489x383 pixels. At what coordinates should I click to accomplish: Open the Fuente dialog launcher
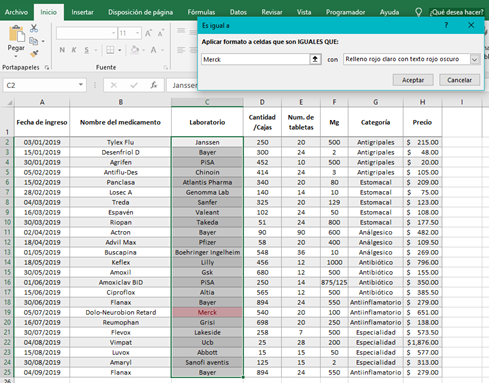click(x=166, y=68)
